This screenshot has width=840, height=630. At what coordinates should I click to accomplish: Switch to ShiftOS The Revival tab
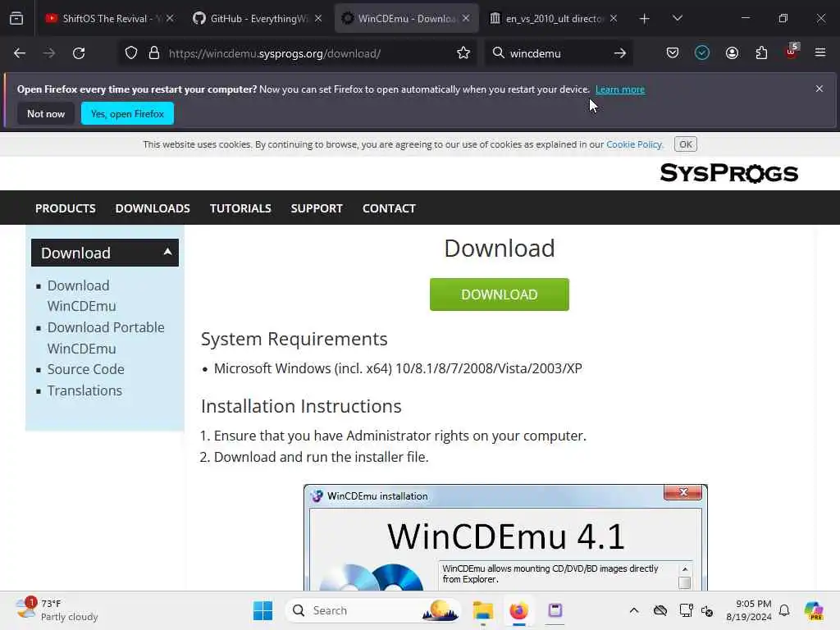[104, 18]
